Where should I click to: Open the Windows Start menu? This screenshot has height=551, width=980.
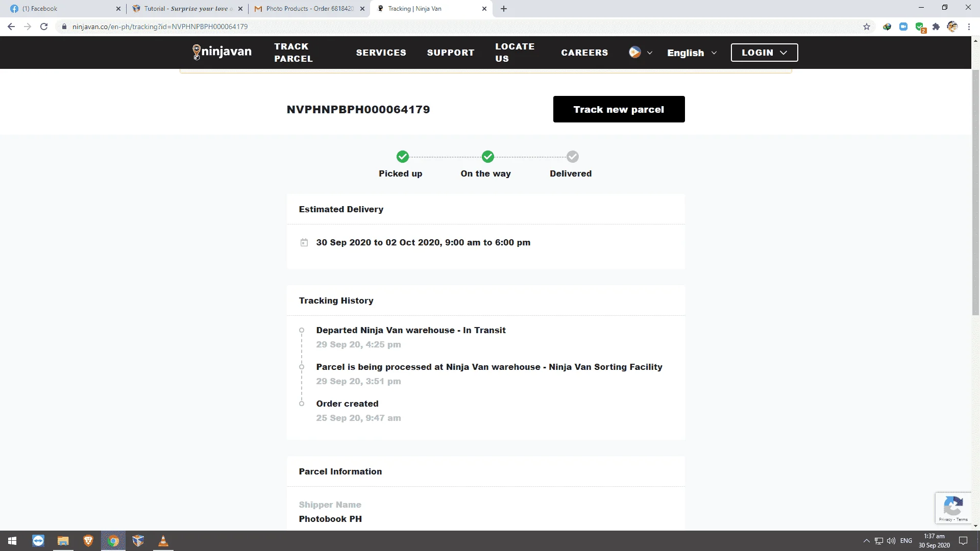coord(12,541)
